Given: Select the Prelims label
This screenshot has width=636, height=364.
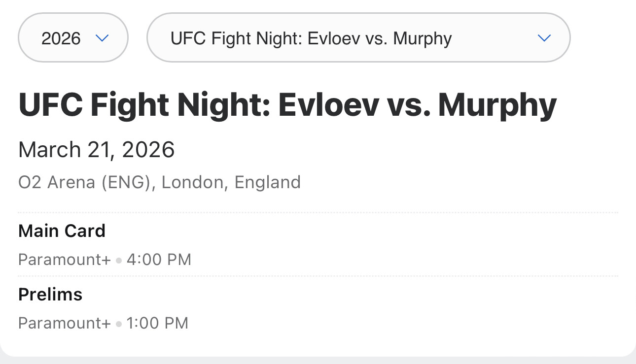Looking at the screenshot, I should click(50, 294).
